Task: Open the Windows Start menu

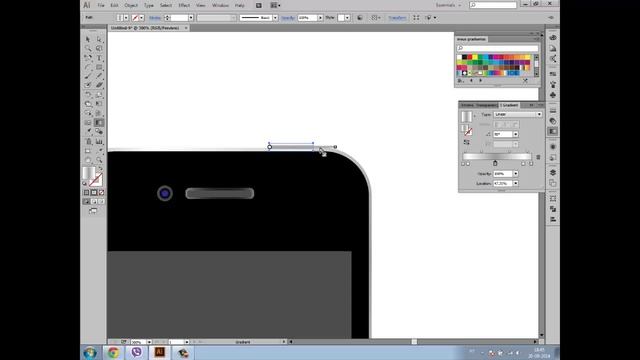Action: [x=90, y=352]
